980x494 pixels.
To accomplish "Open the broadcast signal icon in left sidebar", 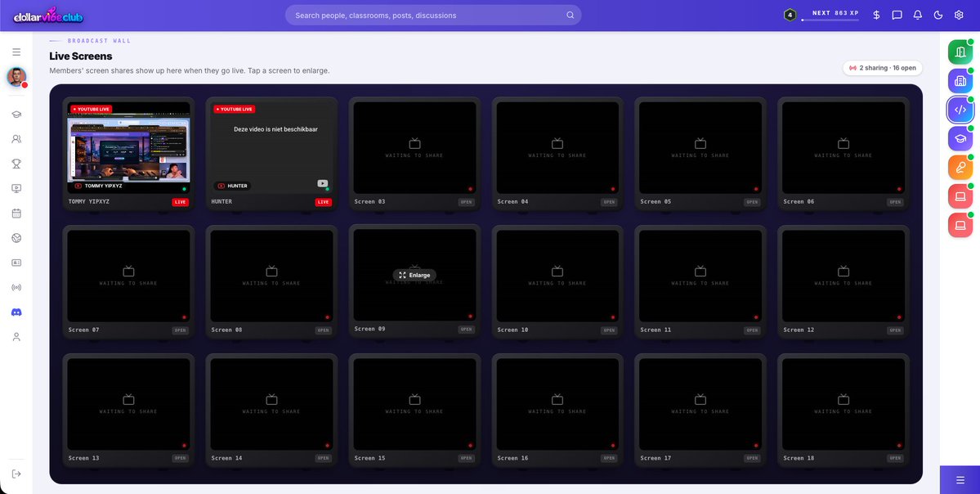I will coord(16,288).
